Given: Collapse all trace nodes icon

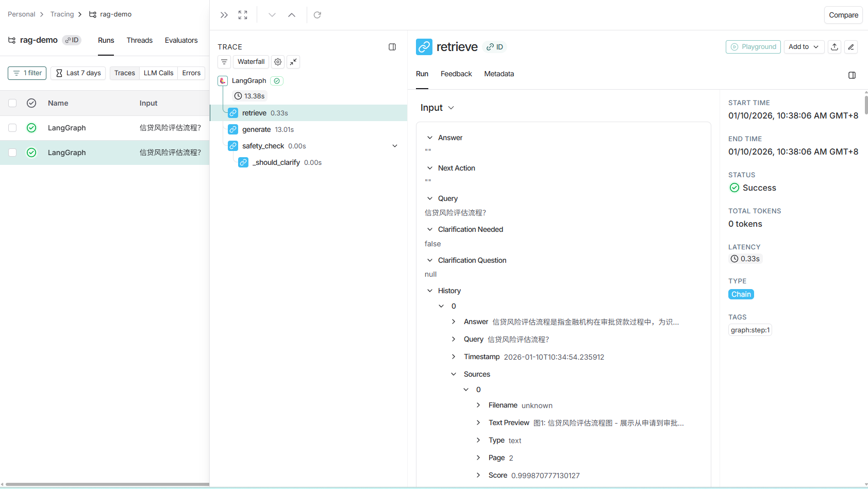Looking at the screenshot, I should (293, 62).
